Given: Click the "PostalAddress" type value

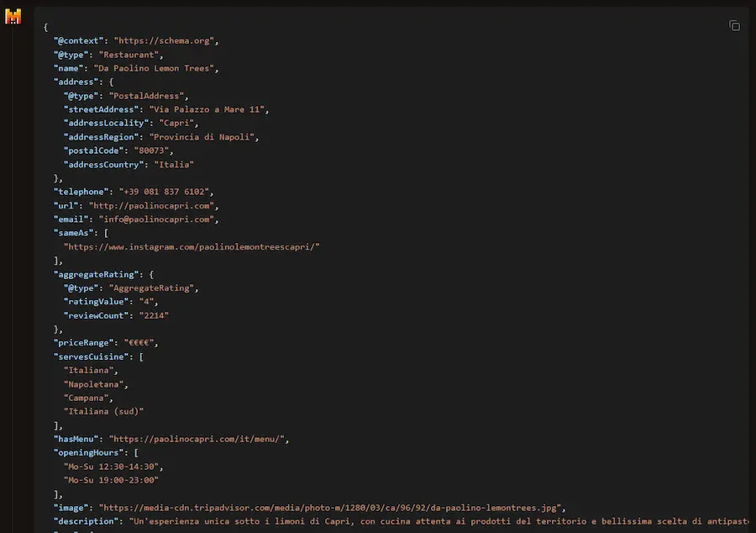Looking at the screenshot, I should (x=146, y=96).
